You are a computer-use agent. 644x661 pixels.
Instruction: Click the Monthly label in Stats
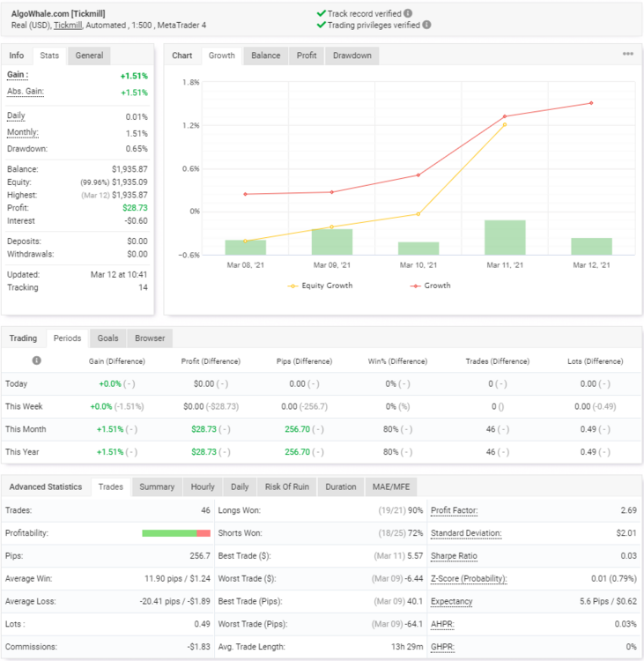point(23,132)
